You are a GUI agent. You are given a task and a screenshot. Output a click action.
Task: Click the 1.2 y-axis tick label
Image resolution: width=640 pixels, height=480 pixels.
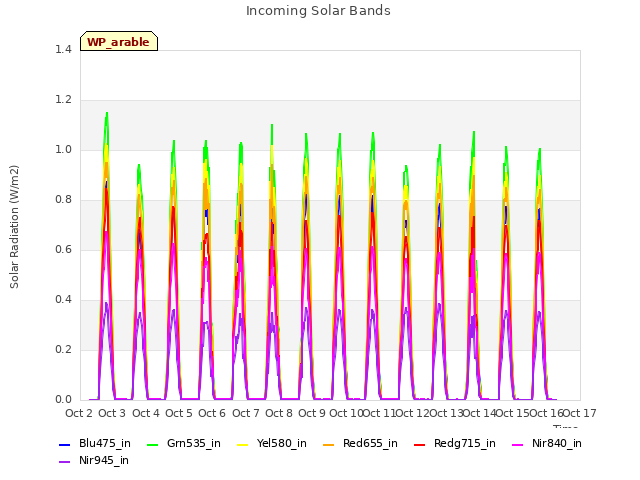tap(63, 100)
